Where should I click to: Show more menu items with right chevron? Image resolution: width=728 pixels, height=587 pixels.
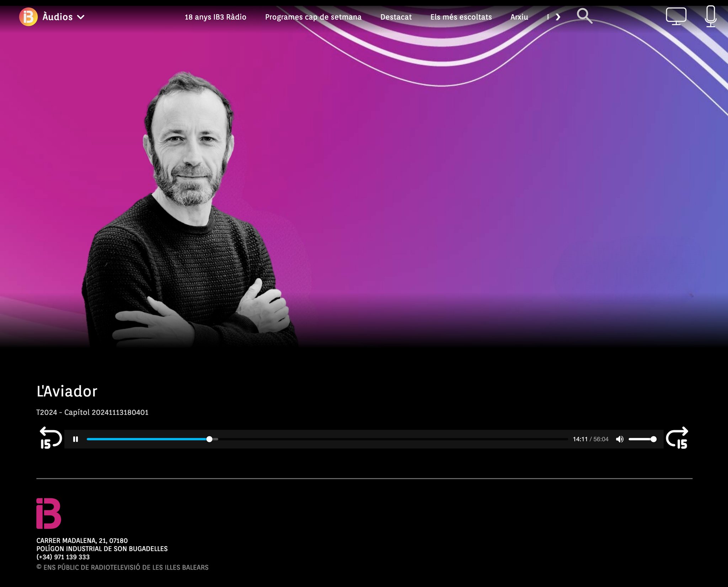[558, 17]
